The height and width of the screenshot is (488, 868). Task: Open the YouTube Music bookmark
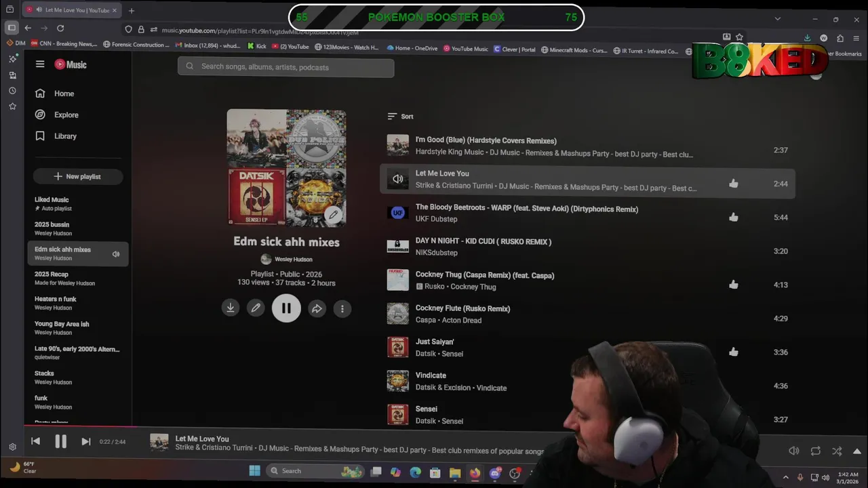click(465, 48)
